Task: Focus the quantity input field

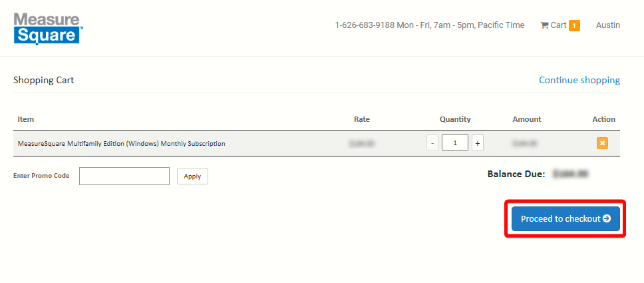Action: (x=455, y=143)
